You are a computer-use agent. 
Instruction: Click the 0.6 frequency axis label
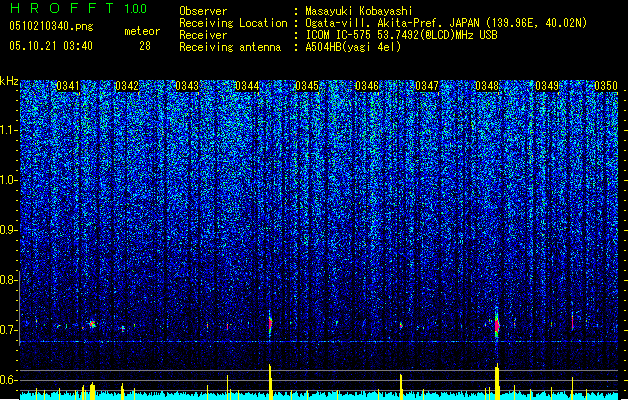(x=8, y=380)
